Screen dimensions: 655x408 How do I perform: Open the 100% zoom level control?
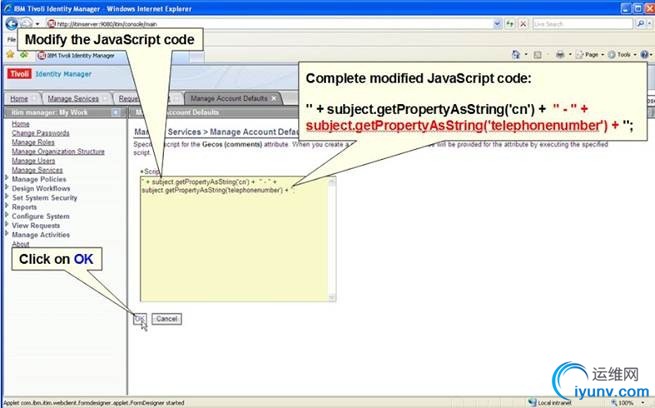pos(629,403)
